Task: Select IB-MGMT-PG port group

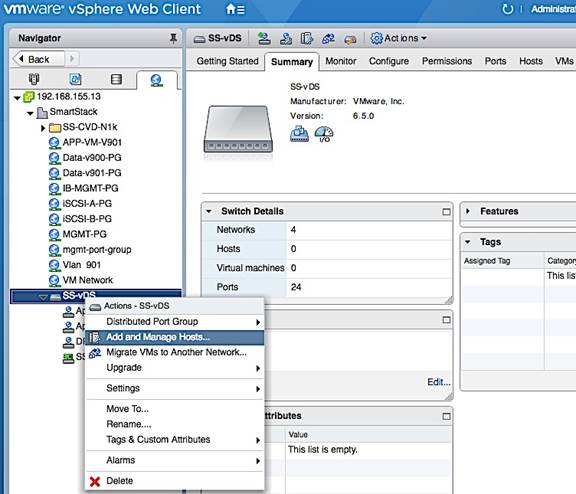Action: (90, 188)
